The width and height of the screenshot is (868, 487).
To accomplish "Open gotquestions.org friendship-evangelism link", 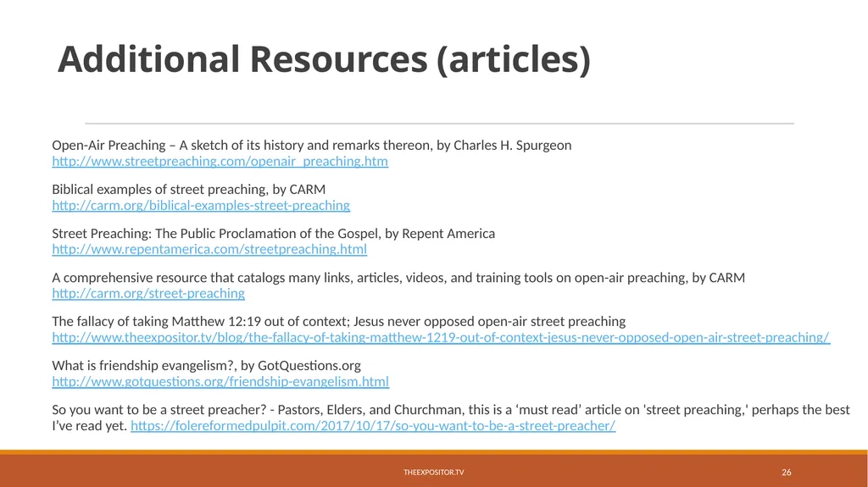I will coord(220,381).
